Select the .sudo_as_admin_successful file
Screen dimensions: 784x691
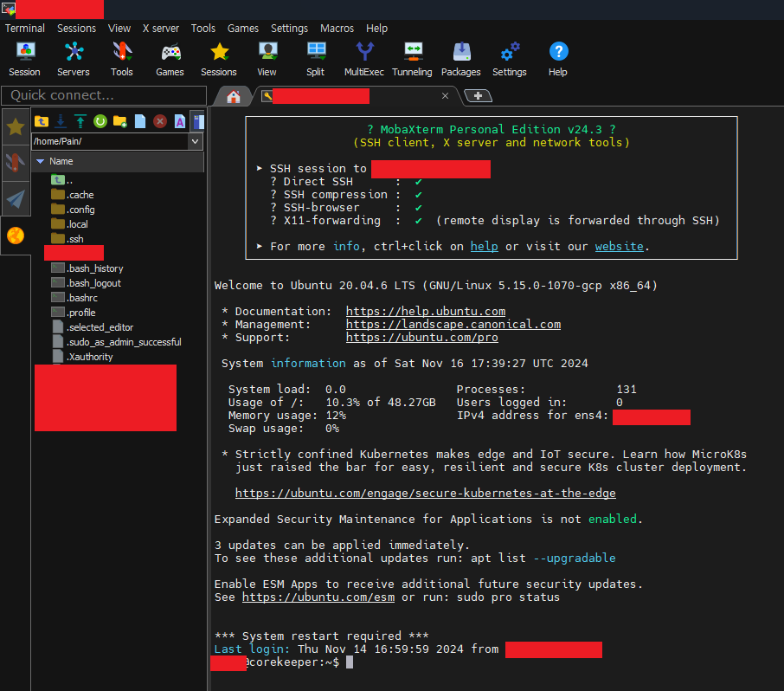click(117, 342)
